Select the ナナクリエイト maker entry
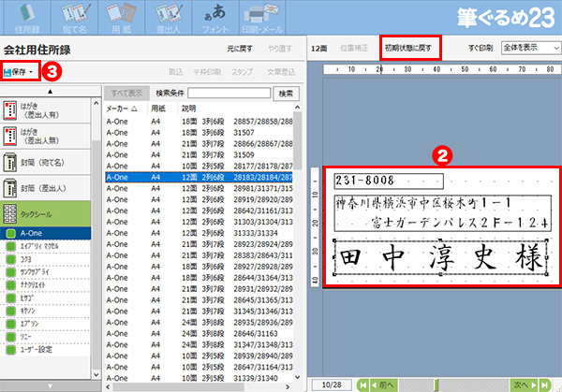This screenshot has width=562, height=392. point(45,285)
